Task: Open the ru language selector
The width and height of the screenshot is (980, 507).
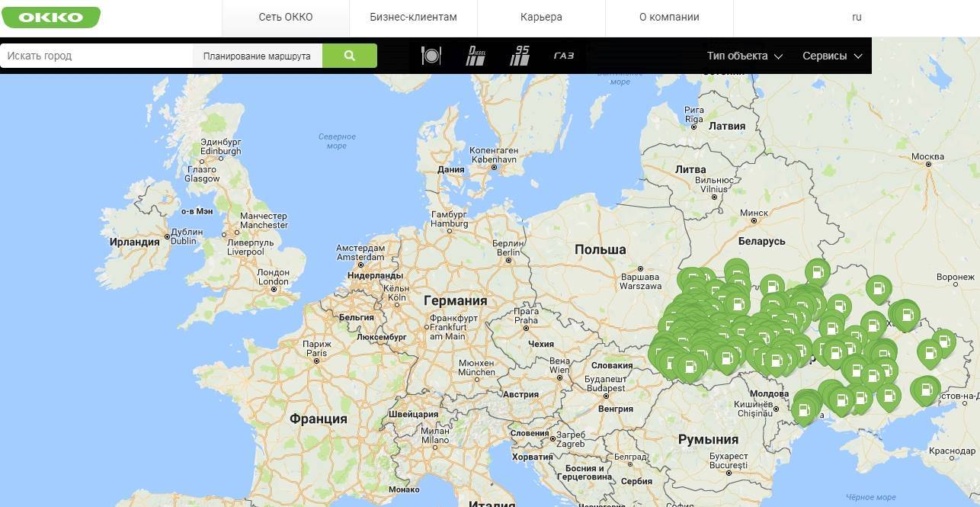Action: point(857,17)
